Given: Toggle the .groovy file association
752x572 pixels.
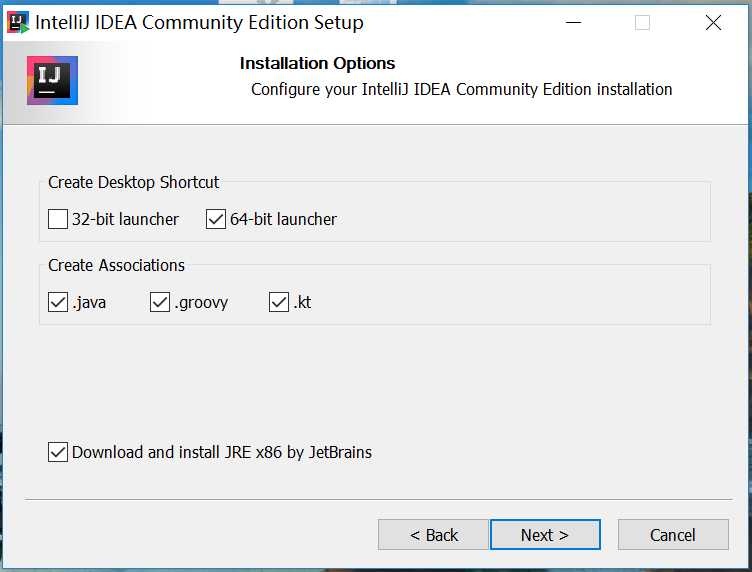Looking at the screenshot, I should (x=160, y=302).
